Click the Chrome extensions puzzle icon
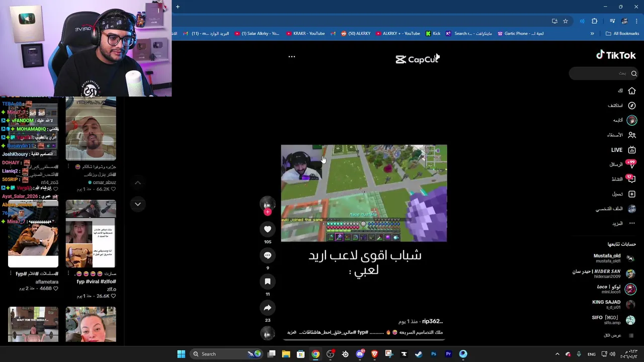This screenshot has height=362, width=644. point(594,21)
